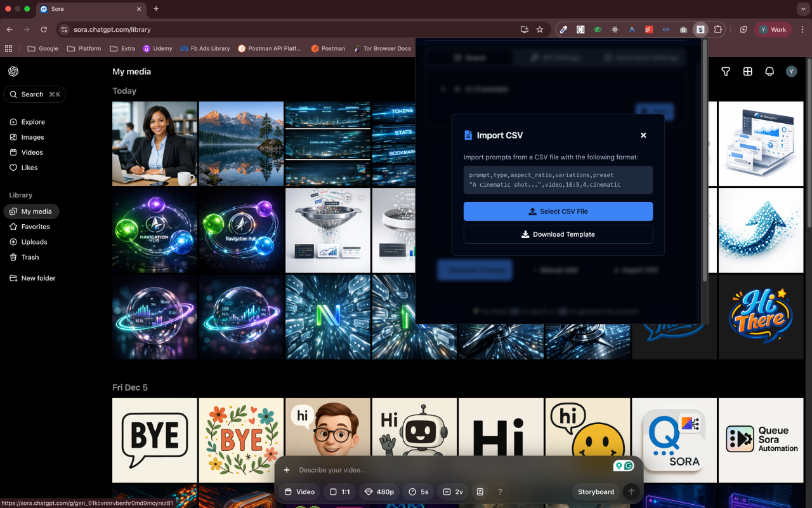The height and width of the screenshot is (508, 812).
Task: Create a New folder
Action: pos(32,278)
